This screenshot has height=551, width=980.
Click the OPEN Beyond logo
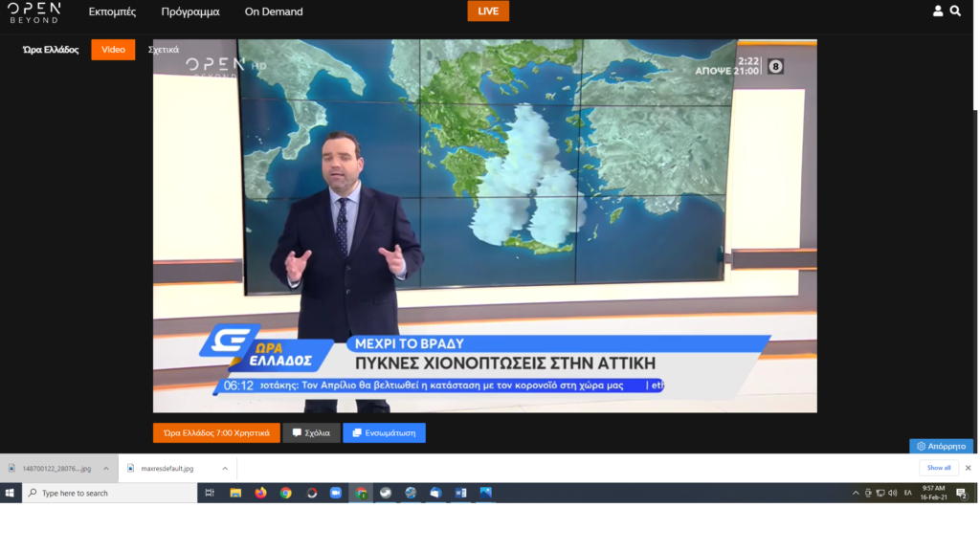click(34, 11)
